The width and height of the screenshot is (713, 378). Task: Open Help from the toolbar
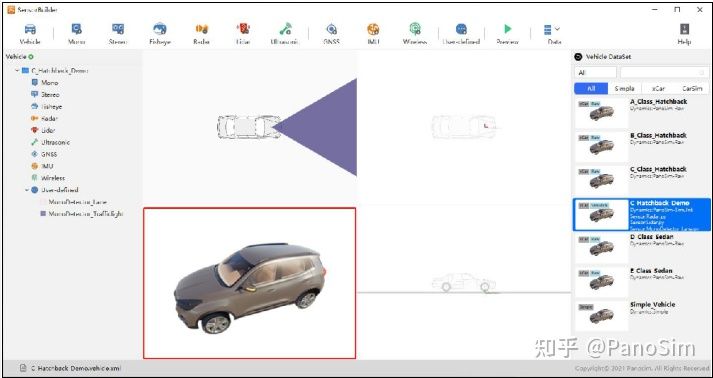click(x=684, y=34)
